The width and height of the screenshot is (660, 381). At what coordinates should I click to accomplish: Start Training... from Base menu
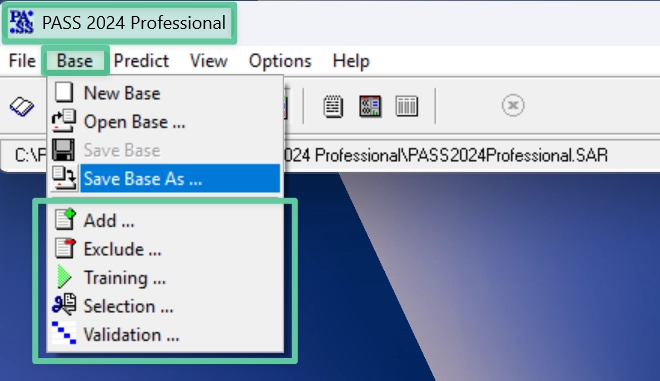[165, 278]
